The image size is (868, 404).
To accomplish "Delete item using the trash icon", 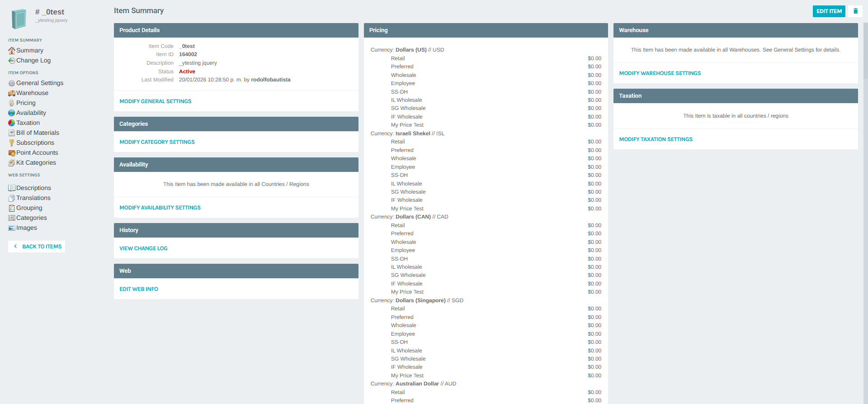I will point(855,11).
